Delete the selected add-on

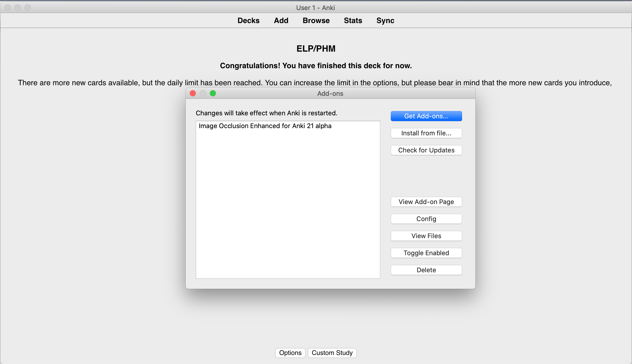[426, 270]
